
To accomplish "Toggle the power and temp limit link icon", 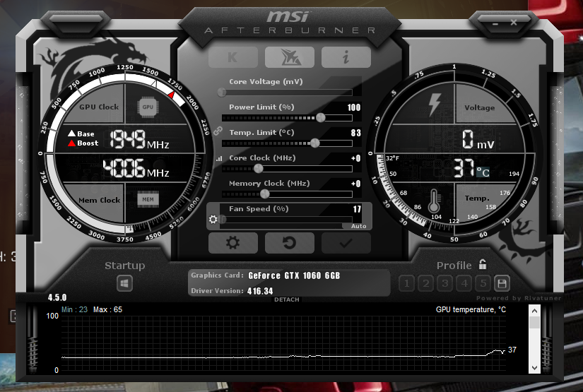I will pyautogui.click(x=218, y=131).
